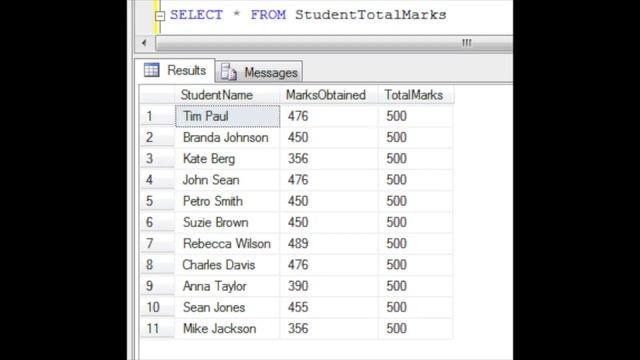Select row 6 via its row header

[157, 222]
